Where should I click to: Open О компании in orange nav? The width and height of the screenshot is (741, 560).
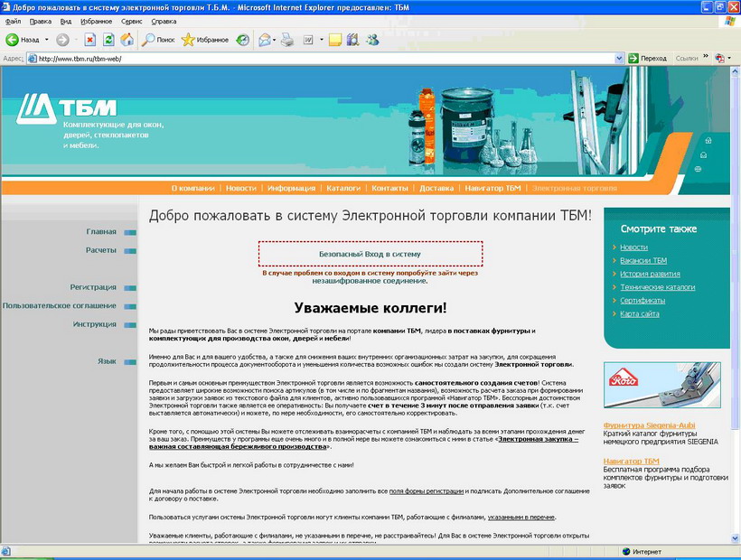coord(192,188)
